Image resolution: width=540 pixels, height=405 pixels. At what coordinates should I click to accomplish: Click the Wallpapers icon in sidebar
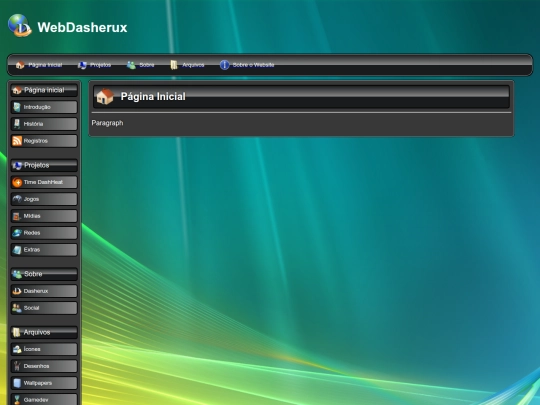click(x=17, y=383)
